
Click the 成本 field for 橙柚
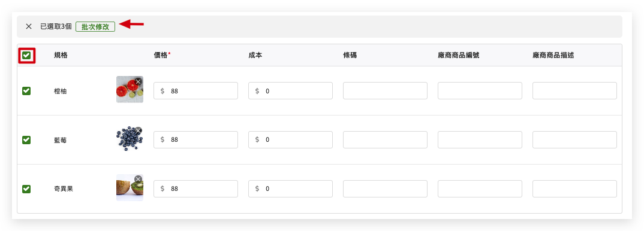tap(290, 91)
